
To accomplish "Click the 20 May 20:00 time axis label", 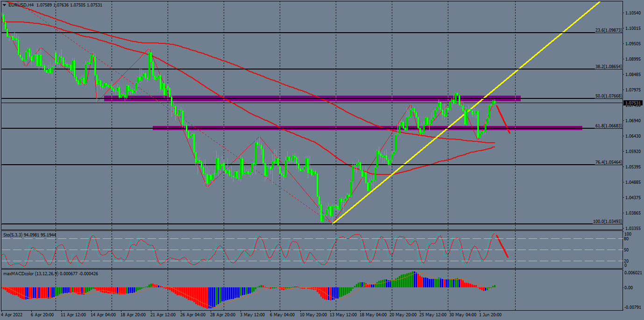I will [x=403, y=315].
